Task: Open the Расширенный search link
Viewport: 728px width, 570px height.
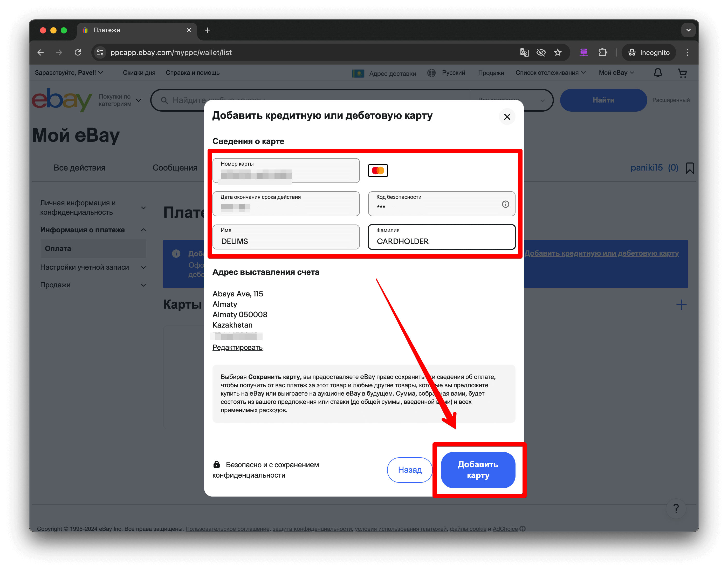Action: pos(671,100)
